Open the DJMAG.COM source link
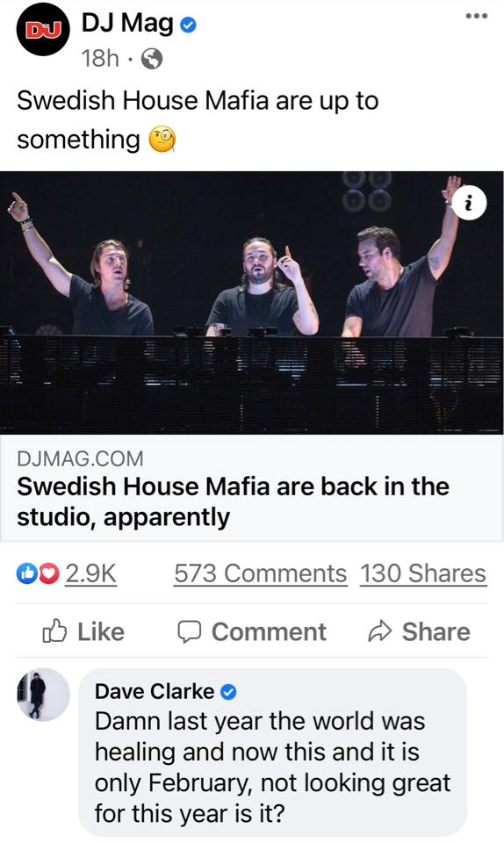 (80, 458)
